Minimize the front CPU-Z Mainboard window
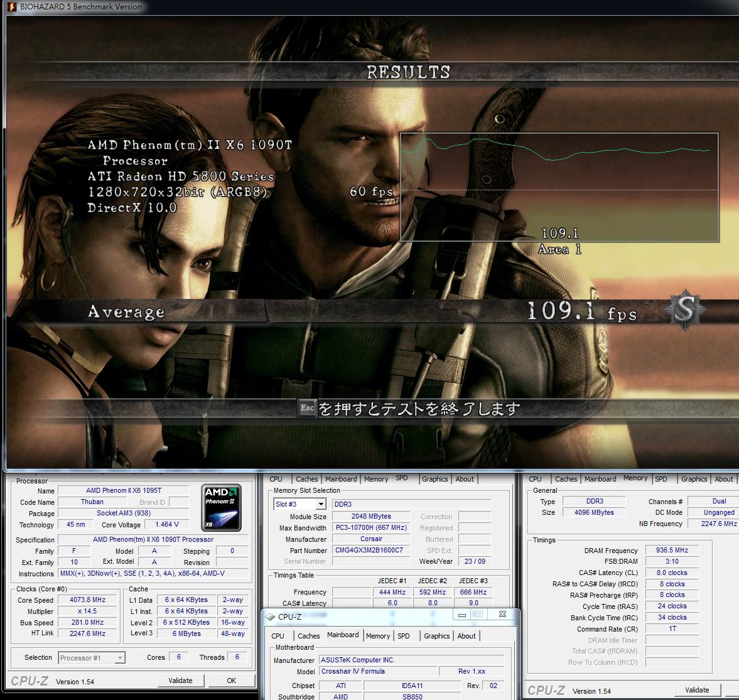739x700 pixels. (462, 615)
